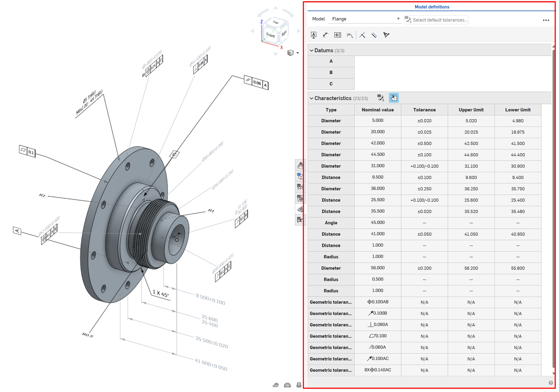
Task: Select the Datum creation tool
Action: pos(313,34)
